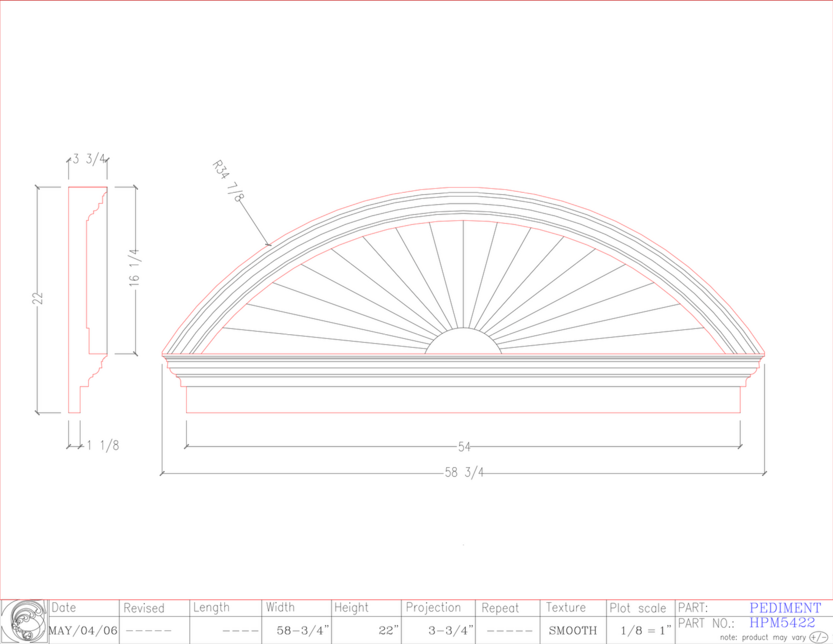Click the blue HPM5422 part number
This screenshot has width=833, height=644.
[782, 622]
